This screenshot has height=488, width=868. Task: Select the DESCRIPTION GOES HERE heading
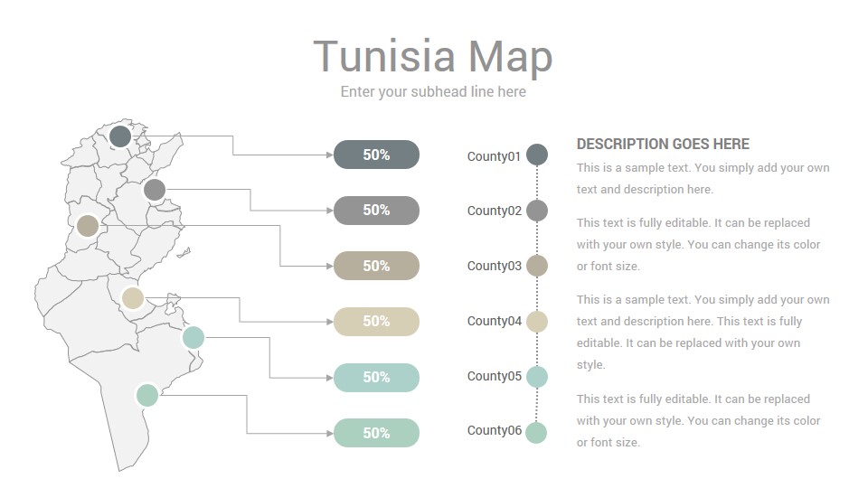point(663,144)
